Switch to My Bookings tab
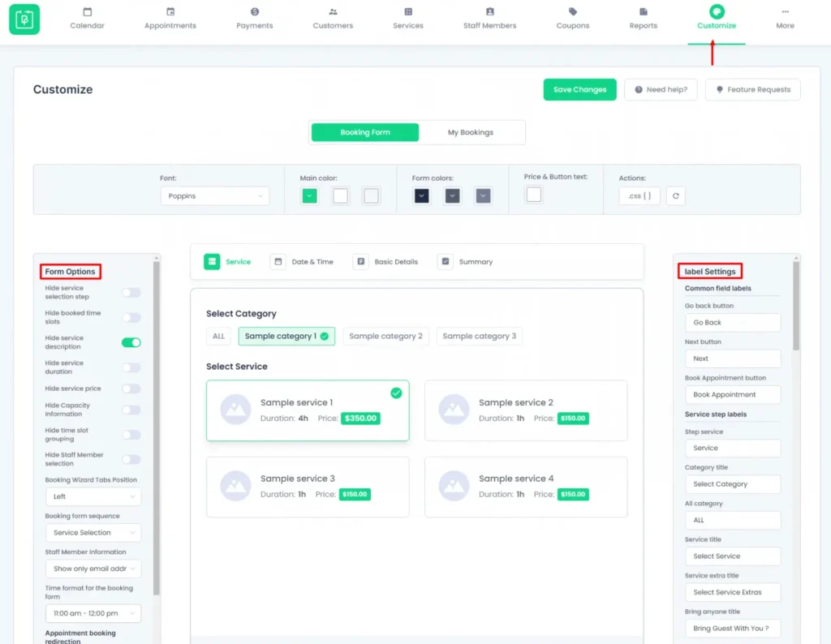This screenshot has width=831, height=644. (471, 132)
